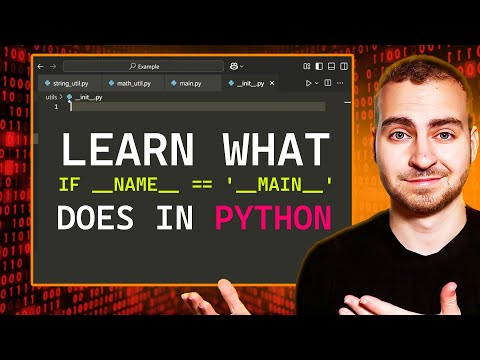Image resolution: width=480 pixels, height=360 pixels.
Task: Select the __init__.py tab
Action: [250, 83]
